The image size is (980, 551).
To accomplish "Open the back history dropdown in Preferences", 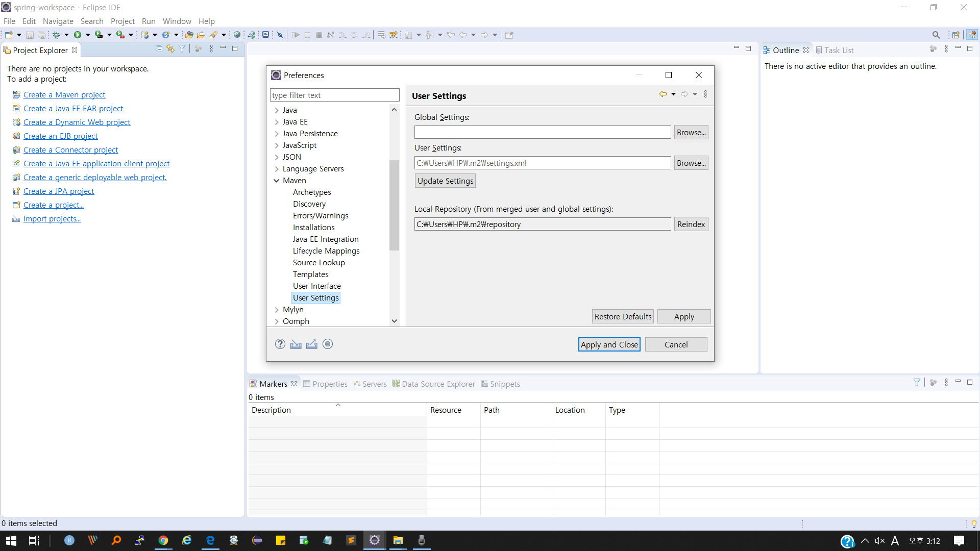I will [673, 94].
